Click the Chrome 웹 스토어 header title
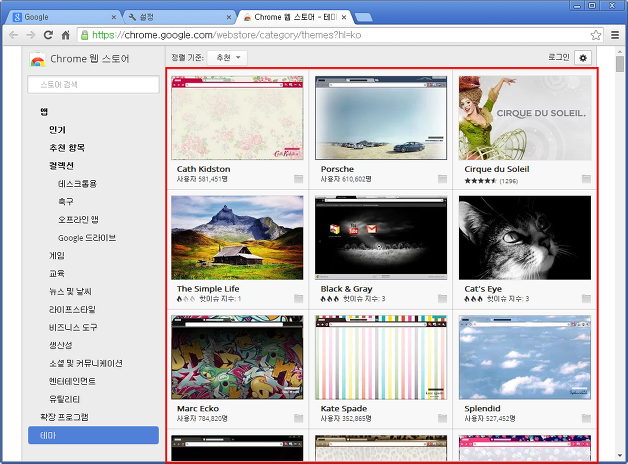Viewport: 628px width, 464px height. coord(90,59)
